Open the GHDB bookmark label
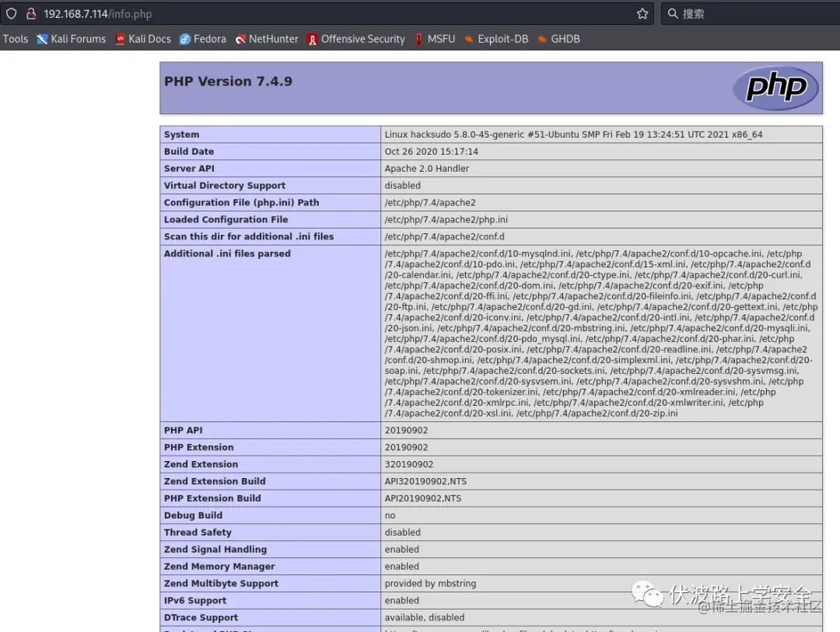 coord(565,39)
